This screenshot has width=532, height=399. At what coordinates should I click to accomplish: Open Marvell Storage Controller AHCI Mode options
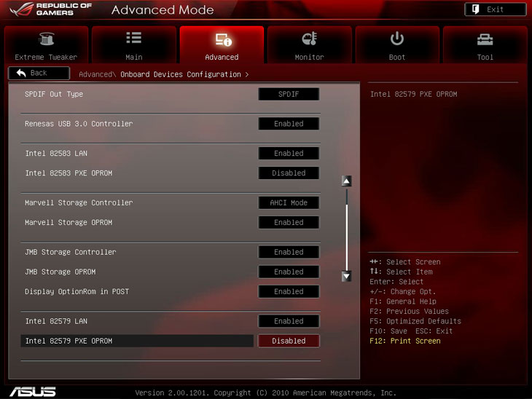[289, 203]
